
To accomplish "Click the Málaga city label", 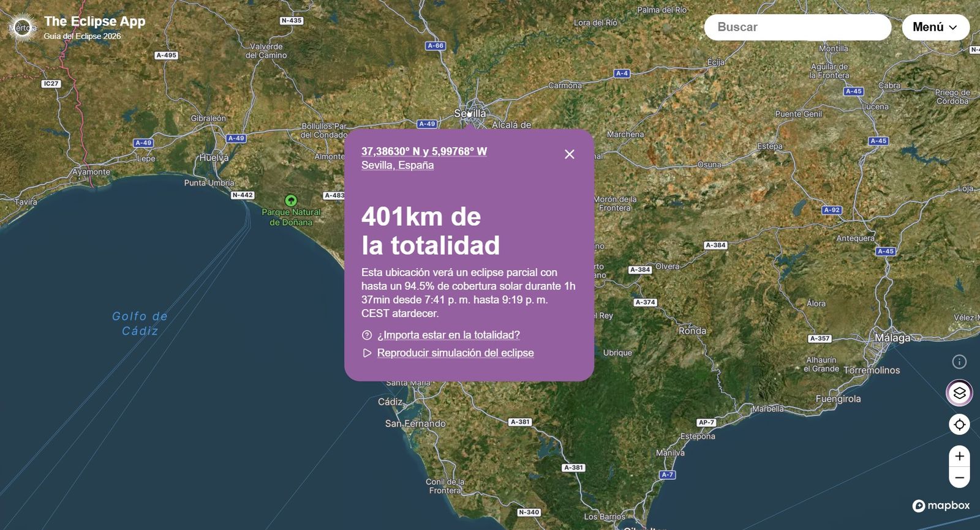I will tap(892, 338).
